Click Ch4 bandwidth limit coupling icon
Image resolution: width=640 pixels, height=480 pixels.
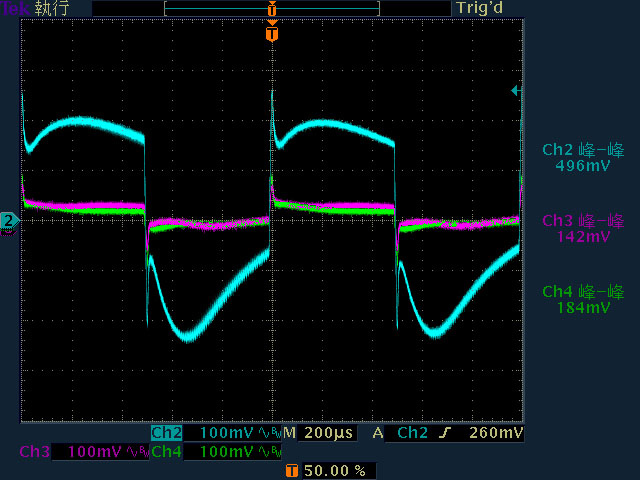[x=270, y=452]
